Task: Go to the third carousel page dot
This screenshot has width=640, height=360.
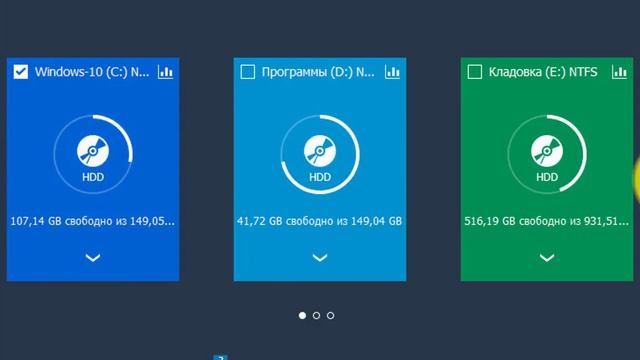Action: click(331, 316)
